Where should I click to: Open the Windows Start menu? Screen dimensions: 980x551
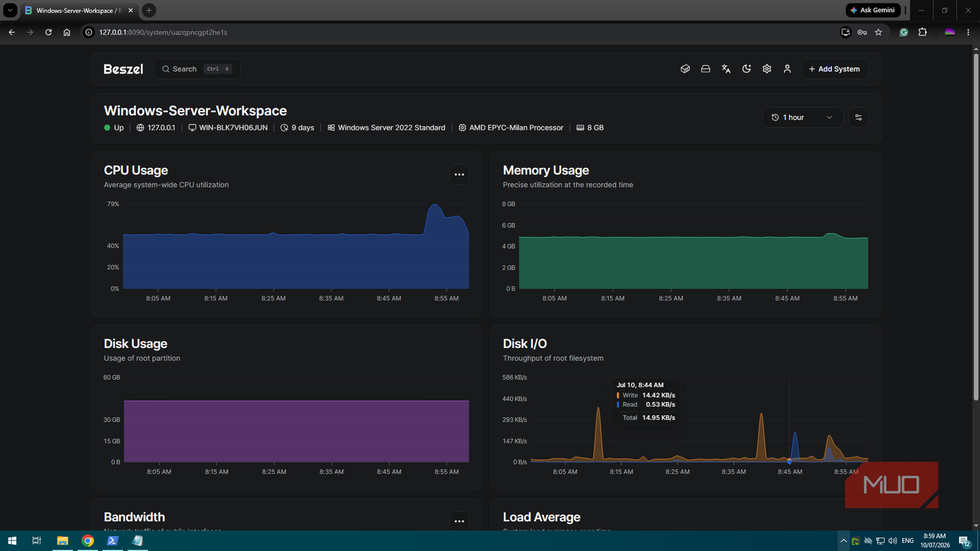[x=12, y=541]
